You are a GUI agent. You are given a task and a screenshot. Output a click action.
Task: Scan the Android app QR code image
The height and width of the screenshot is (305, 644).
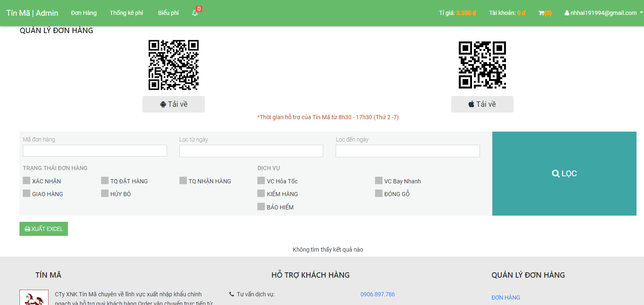pyautogui.click(x=174, y=65)
